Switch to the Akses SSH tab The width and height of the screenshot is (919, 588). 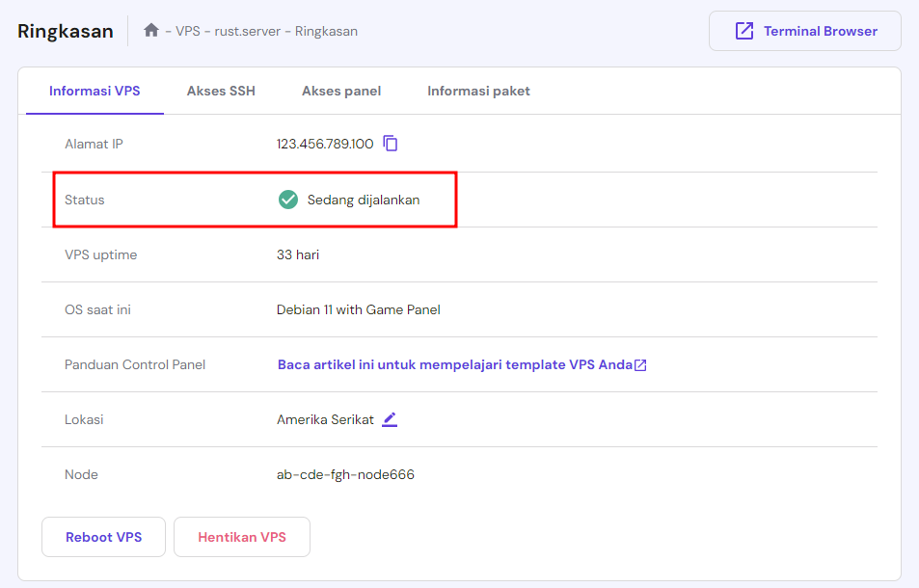coord(221,90)
